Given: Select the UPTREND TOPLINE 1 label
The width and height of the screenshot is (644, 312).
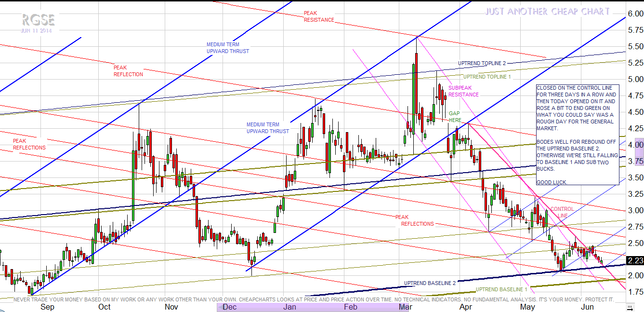Looking at the screenshot, I should coord(486,77).
